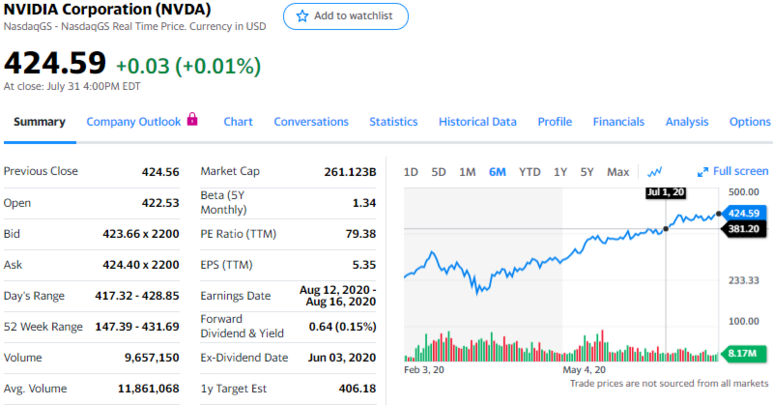Click the Ex-Dividend Date Jun 03, 2020
Viewport: 773px width, 405px height.
point(342,358)
